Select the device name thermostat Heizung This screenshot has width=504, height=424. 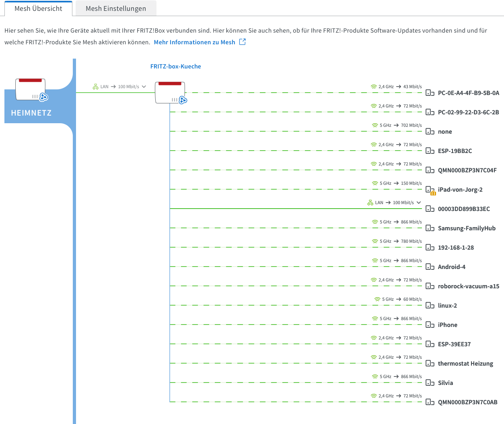[x=465, y=364]
